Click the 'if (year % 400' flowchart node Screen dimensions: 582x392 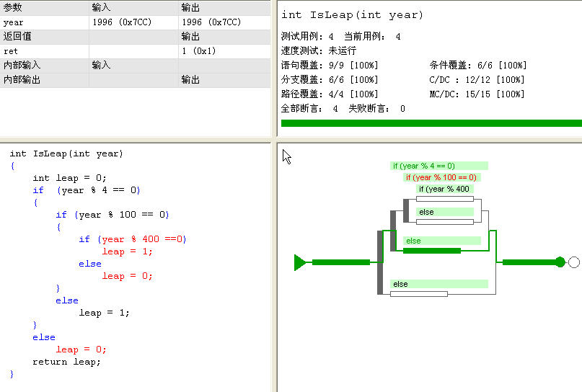(444, 189)
